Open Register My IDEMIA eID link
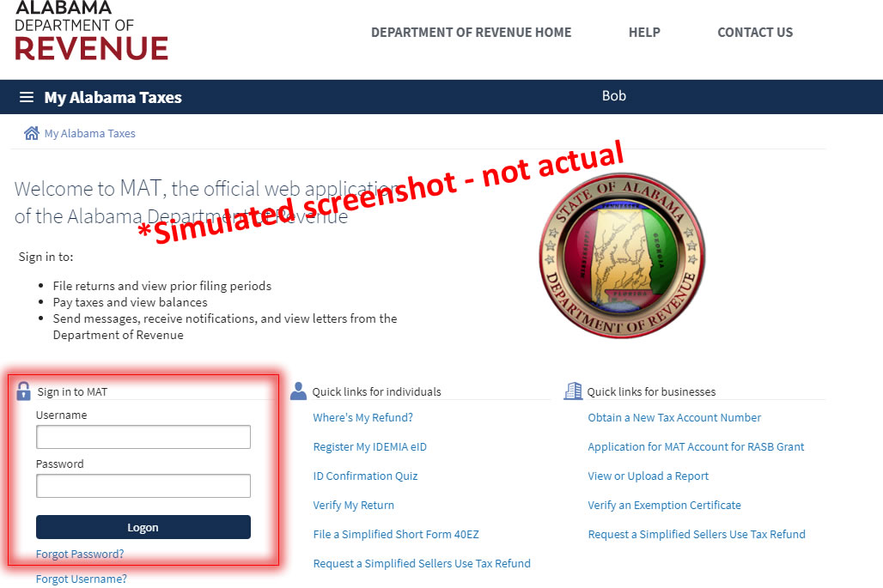This screenshot has width=883, height=588. pos(369,446)
